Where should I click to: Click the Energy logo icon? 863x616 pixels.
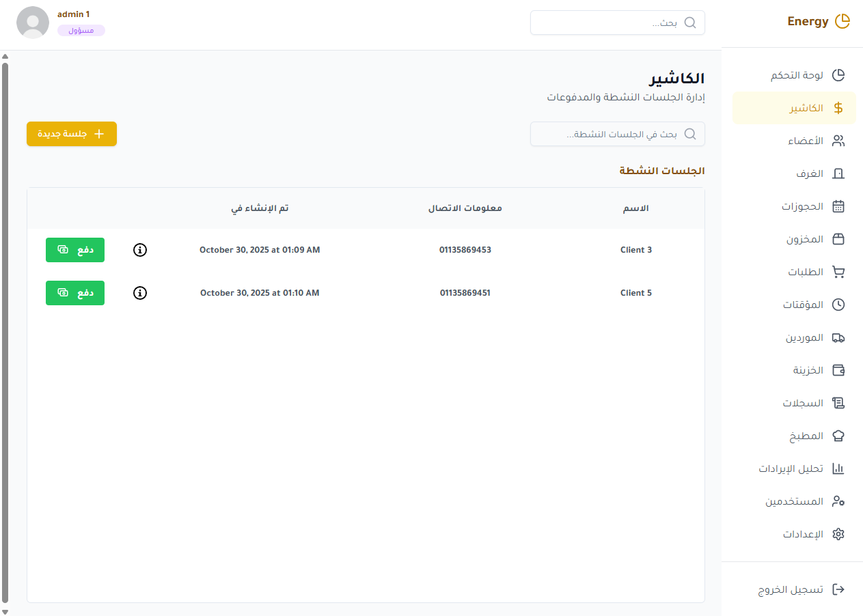click(x=843, y=21)
